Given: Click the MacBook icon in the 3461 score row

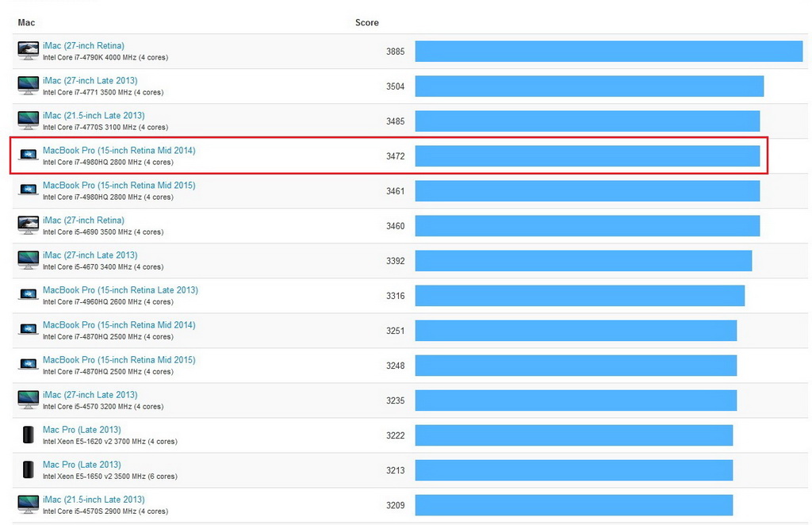Looking at the screenshot, I should [x=28, y=190].
